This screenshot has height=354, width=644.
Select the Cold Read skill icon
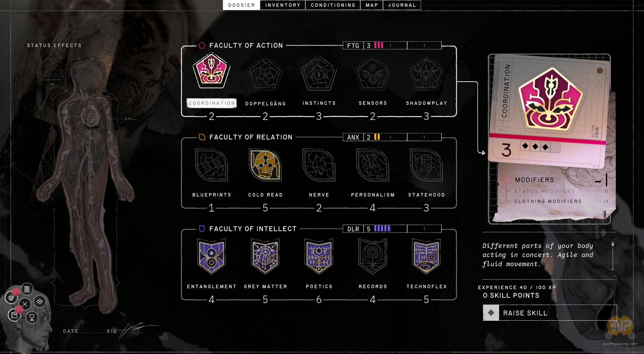(265, 165)
